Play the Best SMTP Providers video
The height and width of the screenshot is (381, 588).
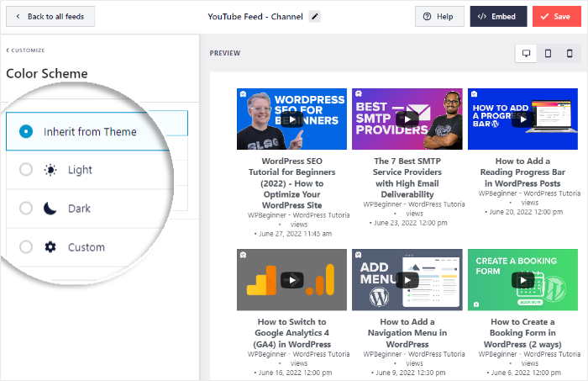coord(407,119)
